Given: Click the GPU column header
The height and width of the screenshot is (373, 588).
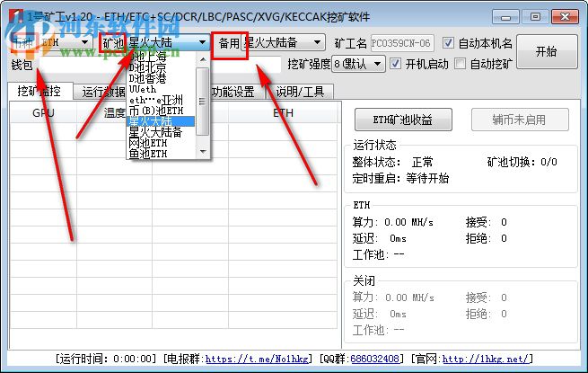Looking at the screenshot, I should click(x=43, y=112).
